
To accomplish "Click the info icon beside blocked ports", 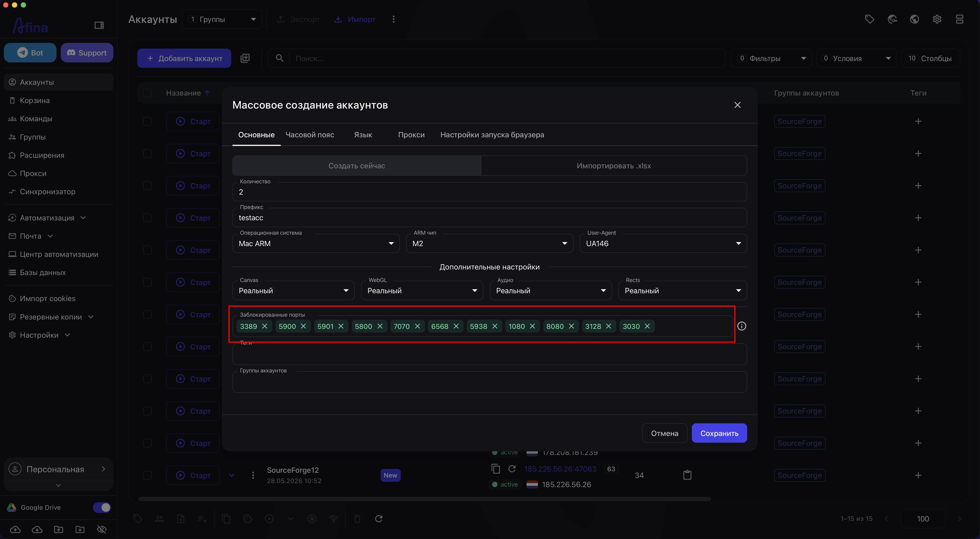I will click(741, 326).
